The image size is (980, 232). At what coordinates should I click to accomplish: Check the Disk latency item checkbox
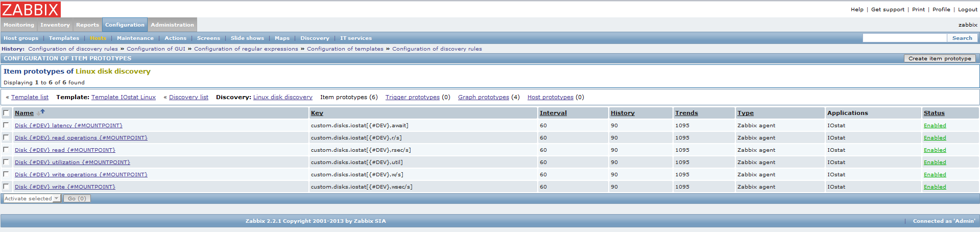[x=6, y=125]
